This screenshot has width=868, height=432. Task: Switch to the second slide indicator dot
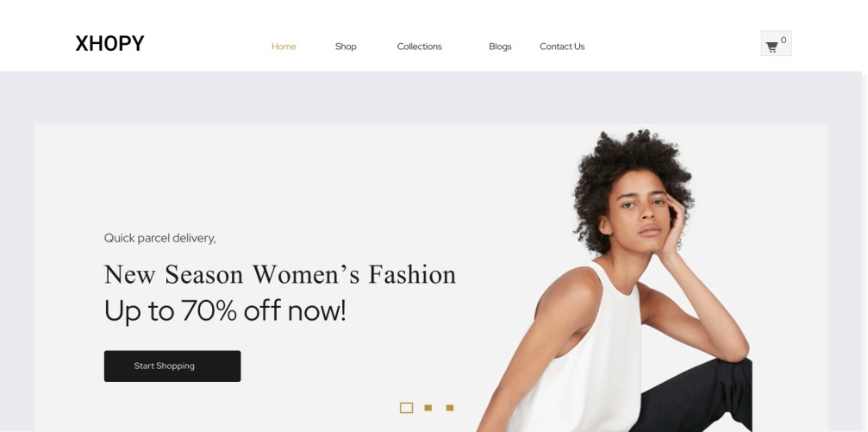tap(428, 408)
